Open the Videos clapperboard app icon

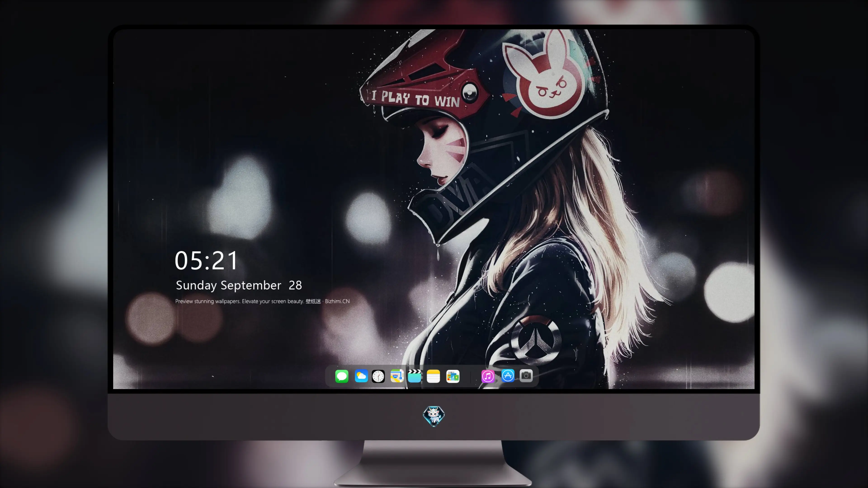415,376
